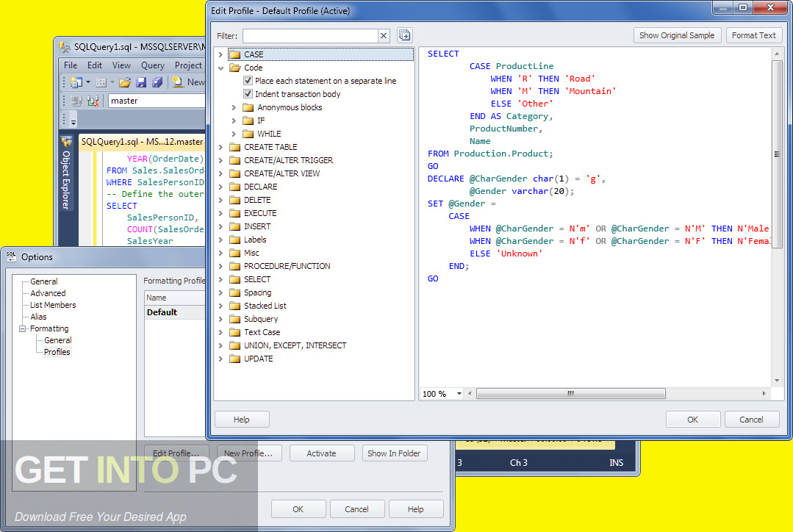Uncheck 'Indent transaction body' checkbox
The image size is (793, 532).
[x=248, y=93]
